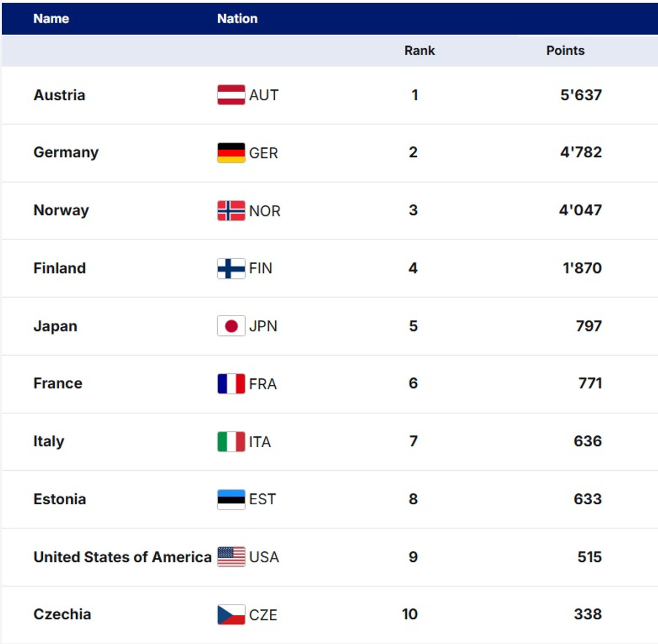658x644 pixels.
Task: Click the Rank column subheader
Action: 419,50
